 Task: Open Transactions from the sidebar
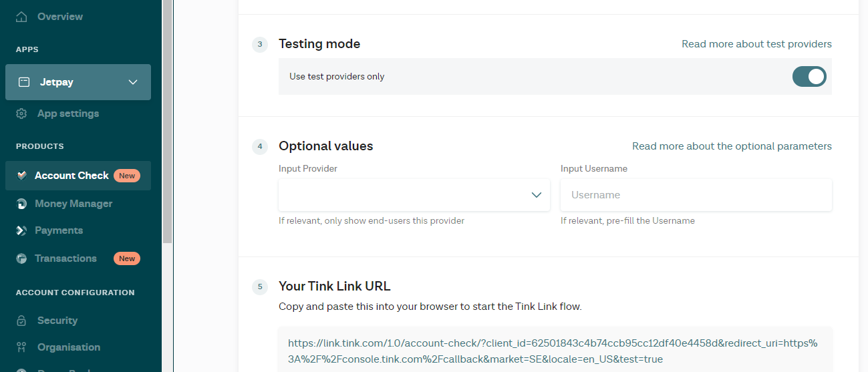tap(65, 258)
